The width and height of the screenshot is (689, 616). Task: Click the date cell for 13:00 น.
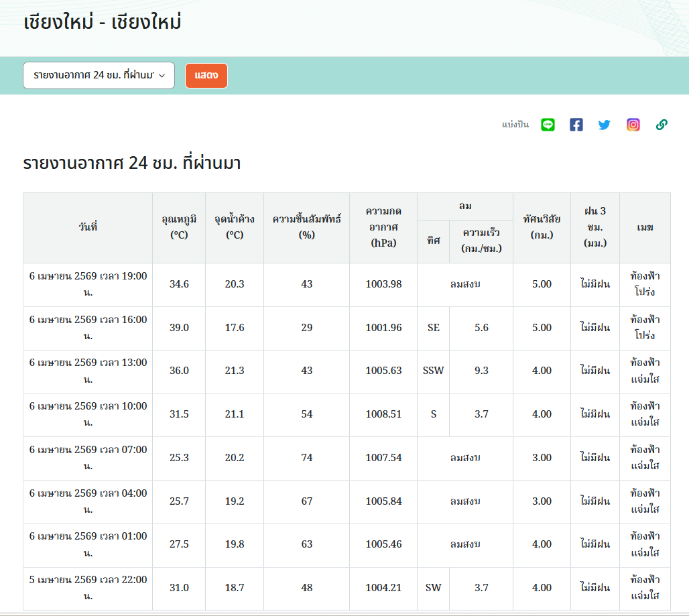coord(88,371)
